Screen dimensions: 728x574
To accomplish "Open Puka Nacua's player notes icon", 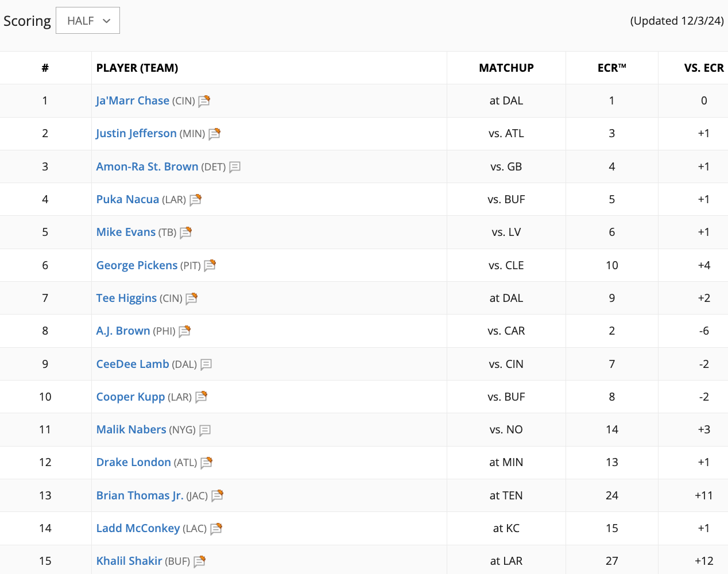I will click(195, 200).
